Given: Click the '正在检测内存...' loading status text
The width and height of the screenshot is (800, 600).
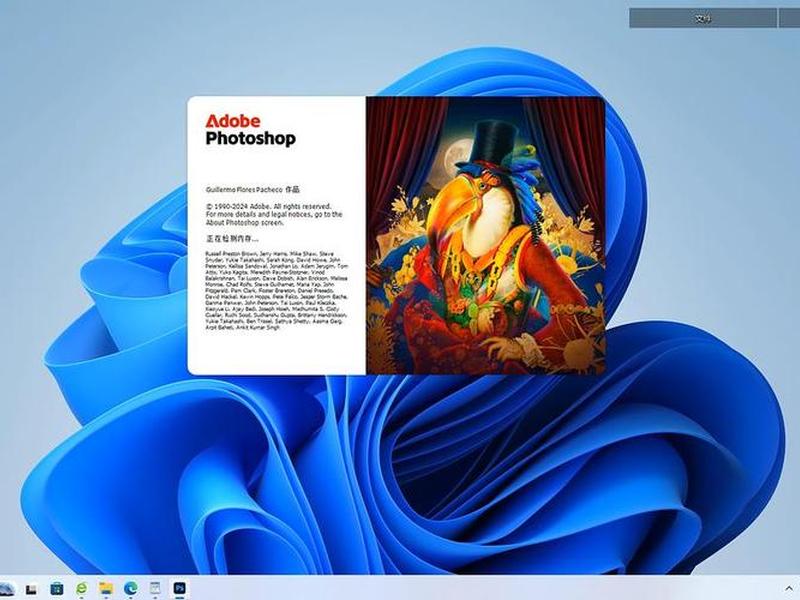Looking at the screenshot, I should tap(232, 238).
